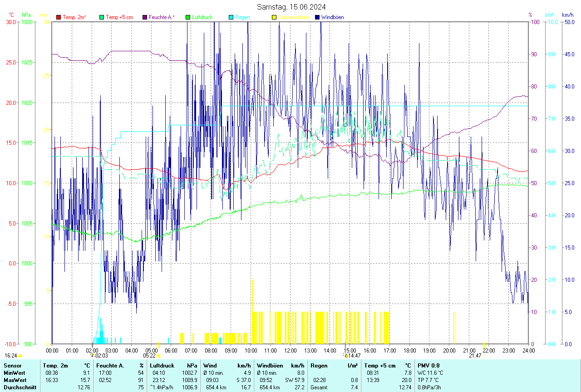Click the 'WC 11.6 °C' wind chill value
581x392 pixels.
pyautogui.click(x=430, y=373)
